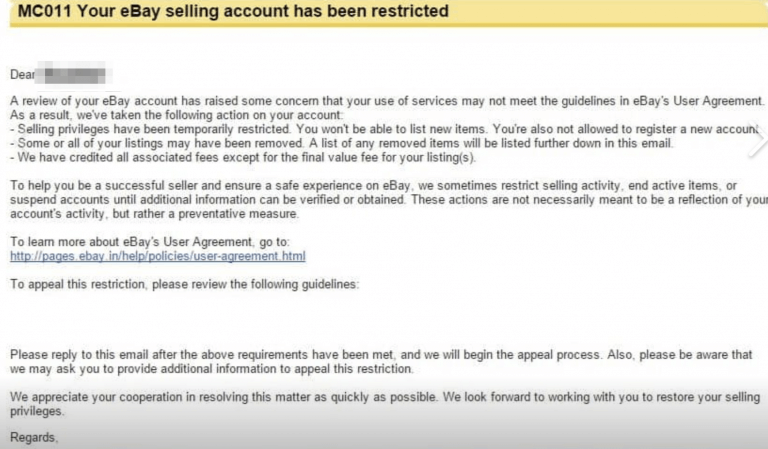Click the 'we may ask you to provide' line
The width and height of the screenshot is (768, 449).
[x=212, y=369]
